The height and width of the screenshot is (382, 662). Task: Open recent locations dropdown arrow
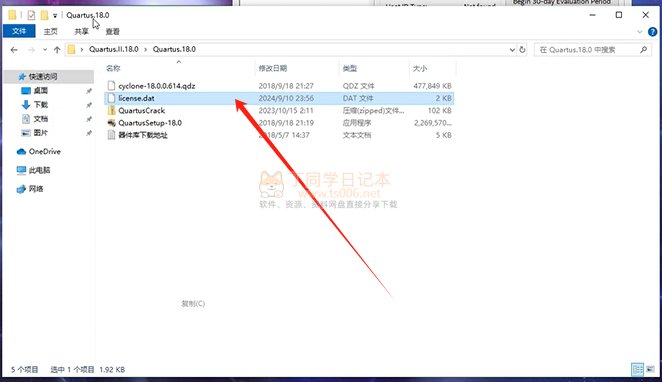45,50
